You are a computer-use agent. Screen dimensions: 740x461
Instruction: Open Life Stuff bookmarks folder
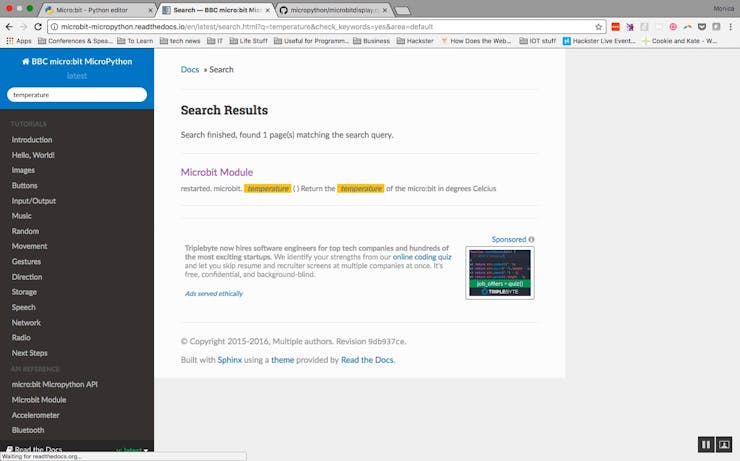click(x=248, y=41)
